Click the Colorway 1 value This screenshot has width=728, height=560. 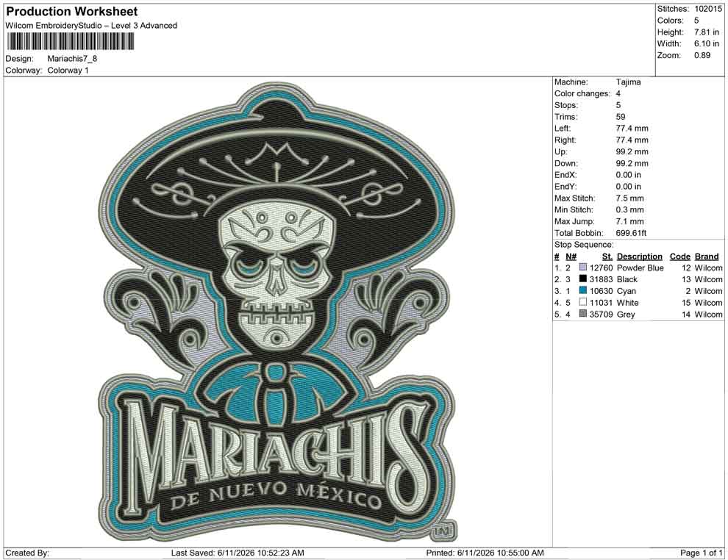[68, 71]
